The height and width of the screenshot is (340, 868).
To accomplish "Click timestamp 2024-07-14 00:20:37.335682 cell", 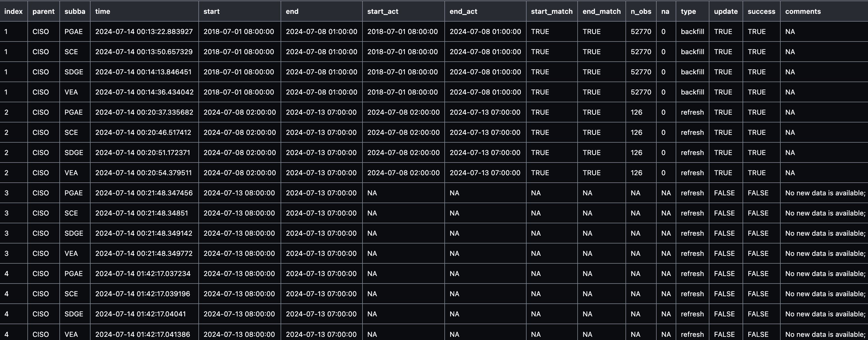I will (144, 112).
